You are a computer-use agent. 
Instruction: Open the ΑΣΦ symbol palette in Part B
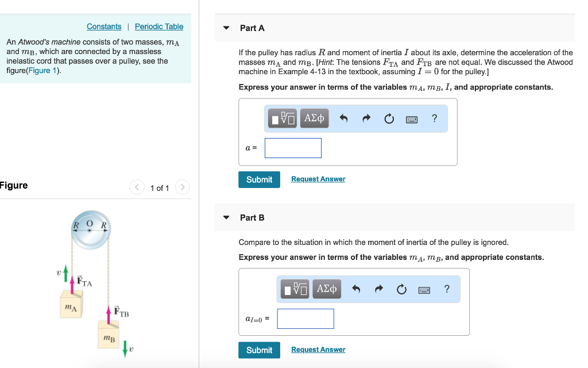point(326,289)
